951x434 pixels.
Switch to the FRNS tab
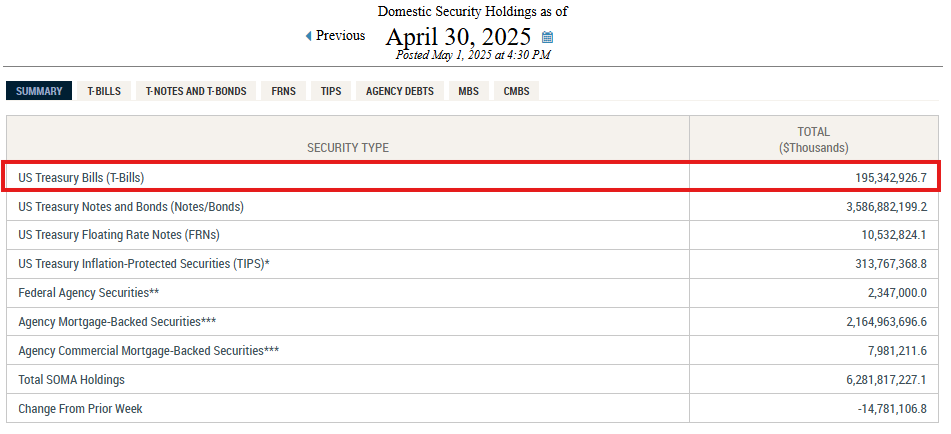[x=283, y=91]
